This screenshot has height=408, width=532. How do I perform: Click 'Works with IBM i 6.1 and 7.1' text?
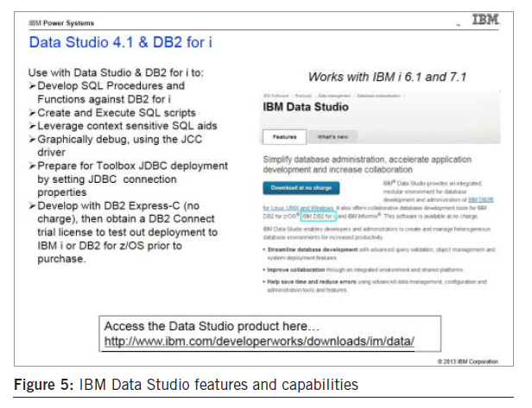387,77
